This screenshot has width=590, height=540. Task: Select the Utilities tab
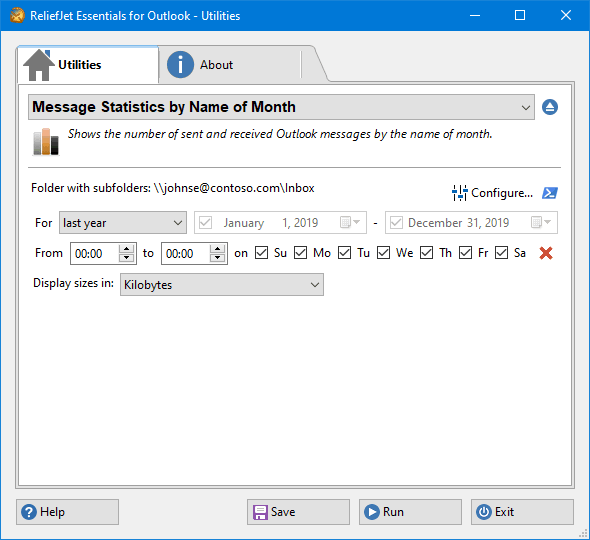click(88, 65)
